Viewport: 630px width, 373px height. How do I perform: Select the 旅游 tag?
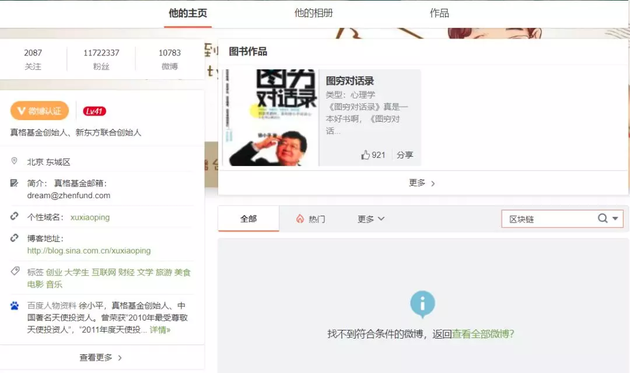[164, 273]
